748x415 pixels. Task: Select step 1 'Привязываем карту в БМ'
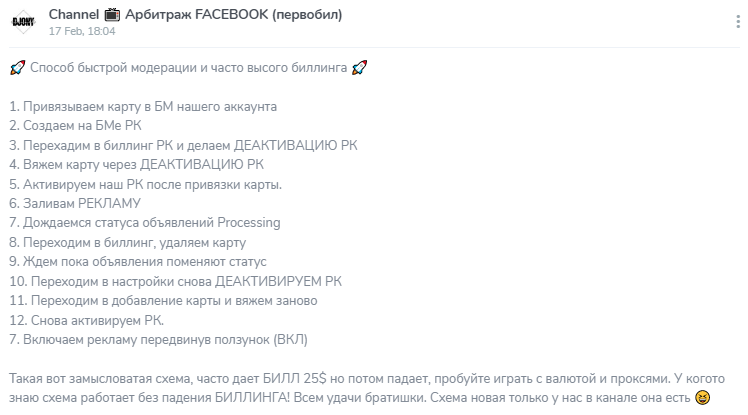coord(143,106)
